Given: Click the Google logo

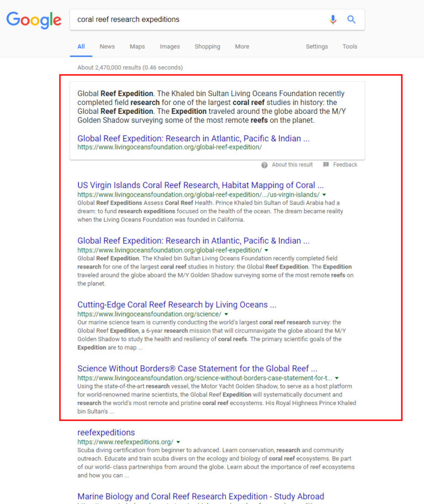Looking at the screenshot, I should [x=34, y=20].
